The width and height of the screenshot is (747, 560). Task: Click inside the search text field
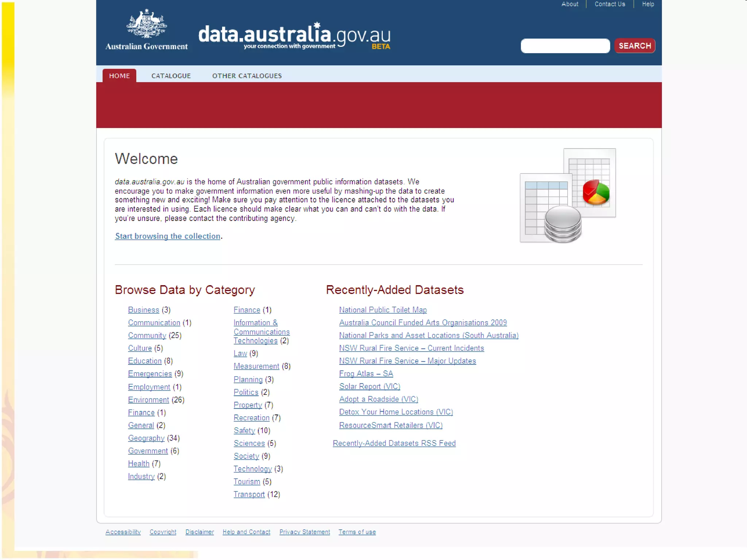click(x=565, y=46)
